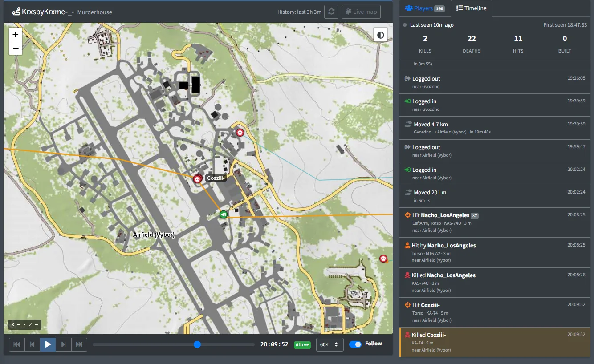Open the Moved 201 m event
Viewport: 594px width, 364px height.
[x=495, y=196]
